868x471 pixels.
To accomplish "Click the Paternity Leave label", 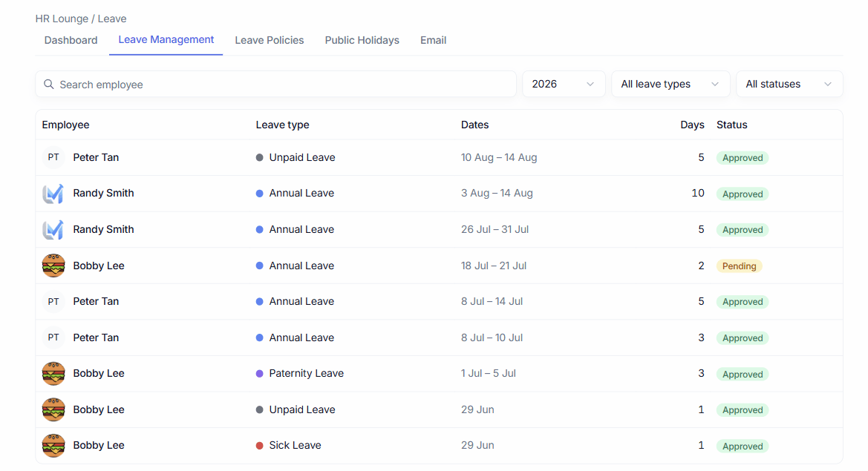I will click(306, 374).
